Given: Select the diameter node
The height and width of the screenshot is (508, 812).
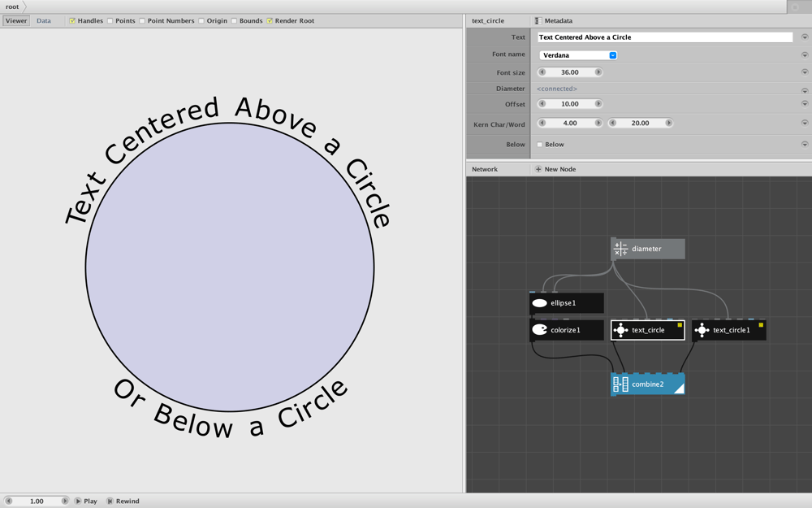Looking at the screenshot, I should 648,249.
